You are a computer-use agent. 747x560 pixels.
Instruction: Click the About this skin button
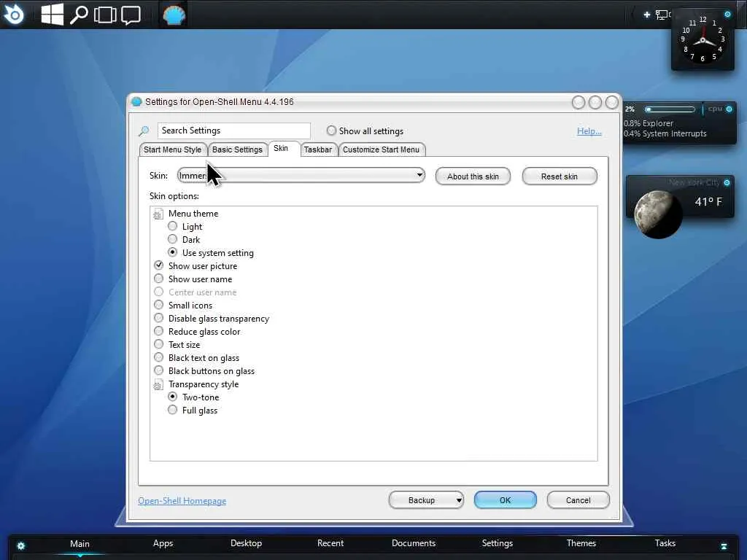point(473,176)
